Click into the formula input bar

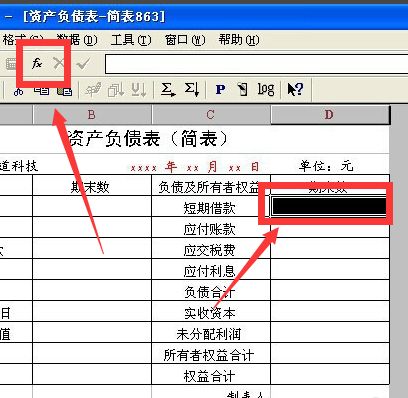[256, 64]
